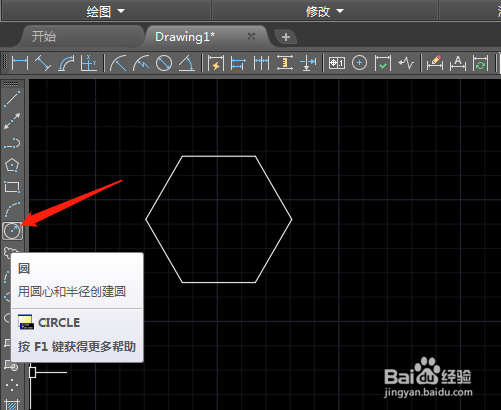Select the Continue dimension tool
Screen dimensions: 501x410
(261, 63)
